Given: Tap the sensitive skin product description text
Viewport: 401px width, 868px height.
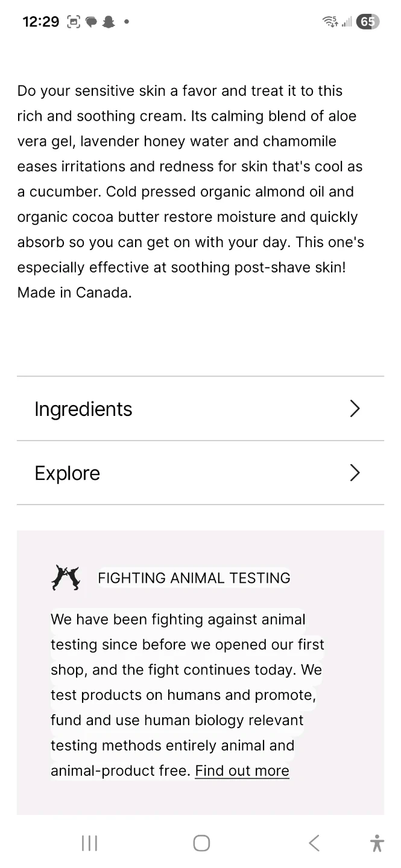Looking at the screenshot, I should pyautogui.click(x=191, y=192).
